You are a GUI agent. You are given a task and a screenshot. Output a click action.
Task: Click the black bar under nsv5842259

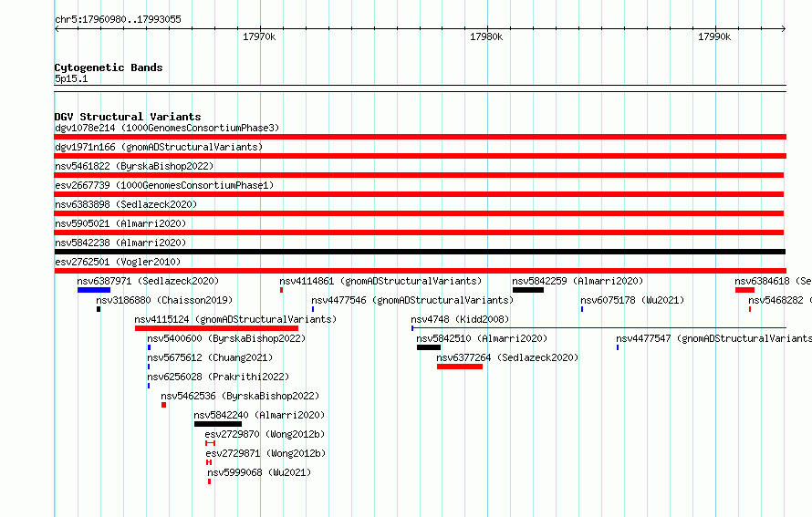tap(528, 290)
